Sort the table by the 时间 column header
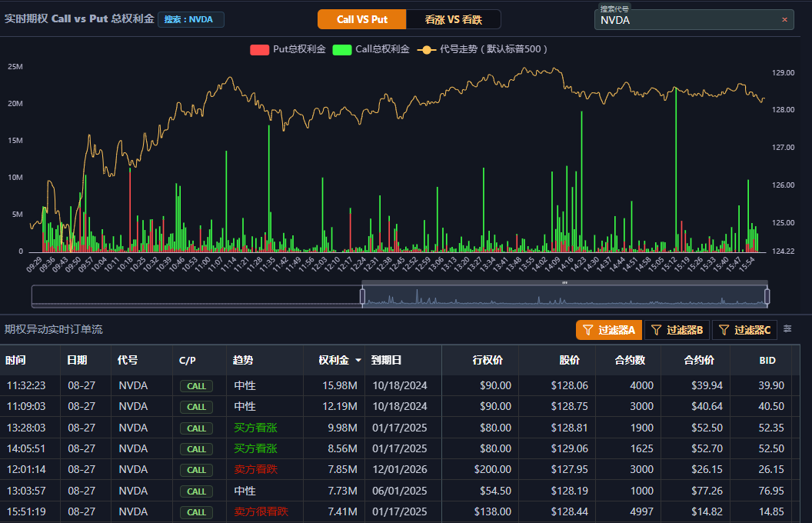812x523 pixels. [x=15, y=361]
